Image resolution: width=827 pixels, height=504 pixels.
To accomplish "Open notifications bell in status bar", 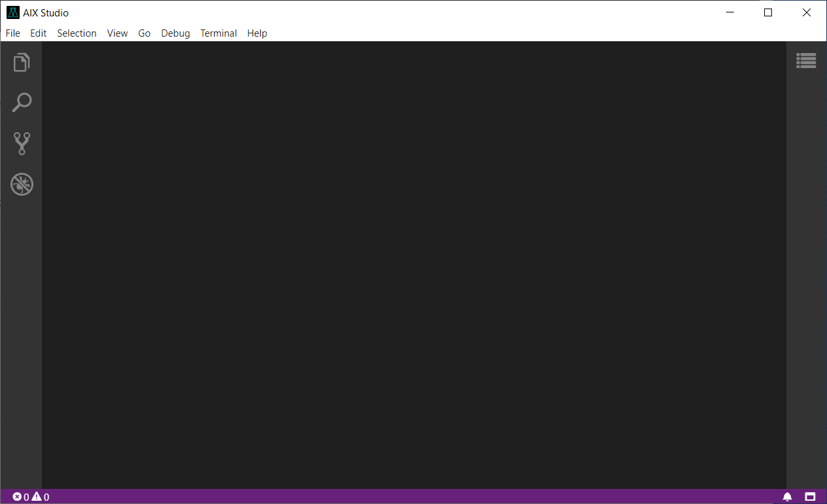I will (x=788, y=497).
